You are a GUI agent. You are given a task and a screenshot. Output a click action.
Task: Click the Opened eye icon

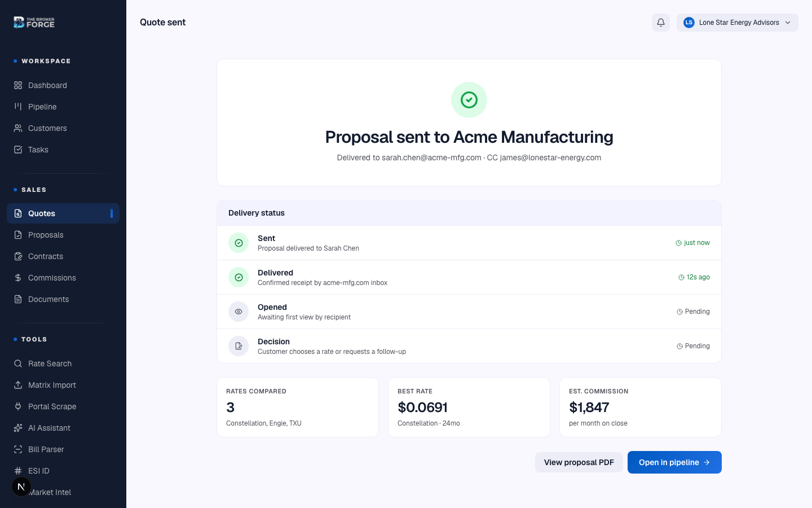[239, 312]
